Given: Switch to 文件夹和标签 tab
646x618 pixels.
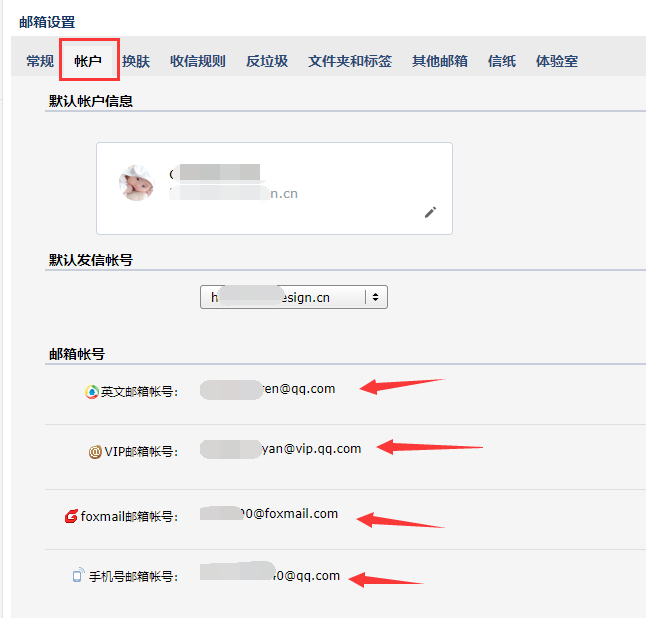Looking at the screenshot, I should (x=350, y=61).
